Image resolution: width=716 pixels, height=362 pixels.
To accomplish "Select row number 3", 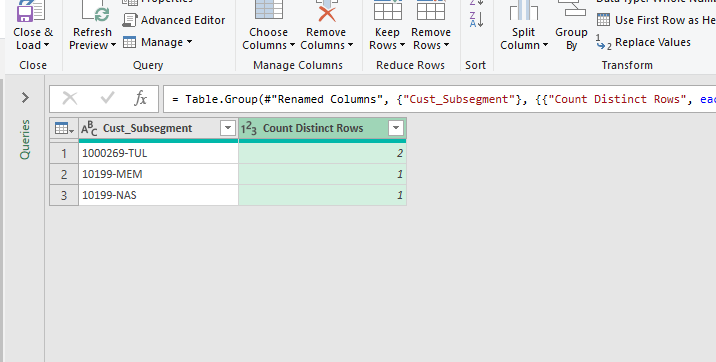I will coord(64,195).
